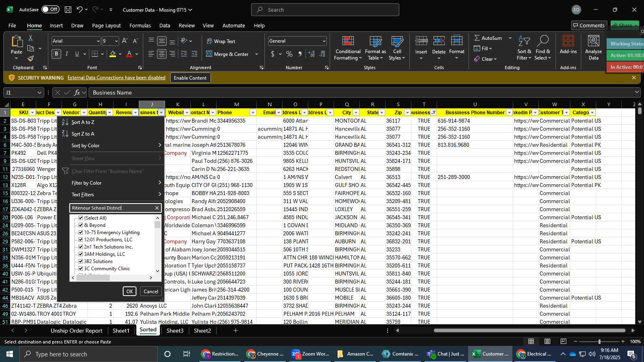644x362 pixels.
Task: Toggle the (Select All) checkbox
Action: tap(80, 218)
